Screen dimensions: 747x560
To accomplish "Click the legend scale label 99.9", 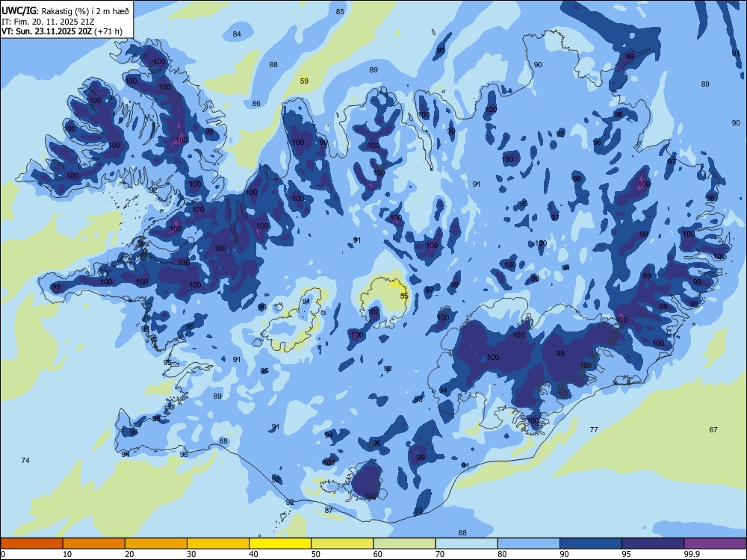I will pyautogui.click(x=691, y=554).
